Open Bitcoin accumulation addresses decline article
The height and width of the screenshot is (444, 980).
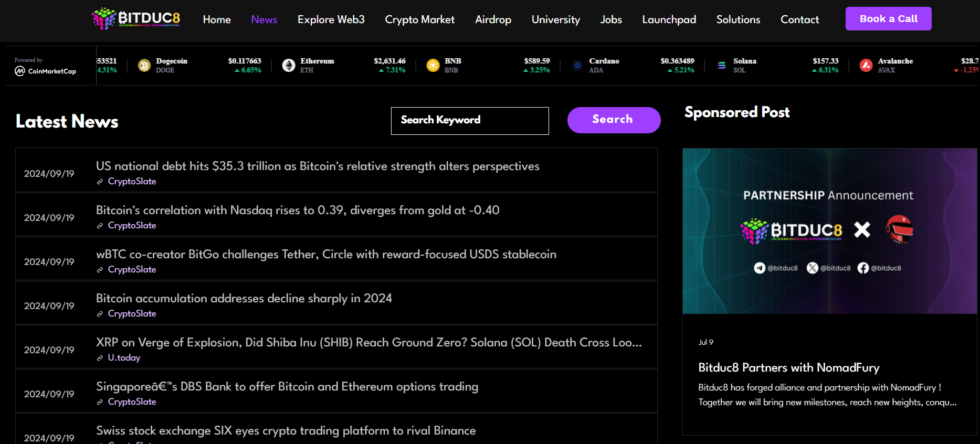[244, 299]
